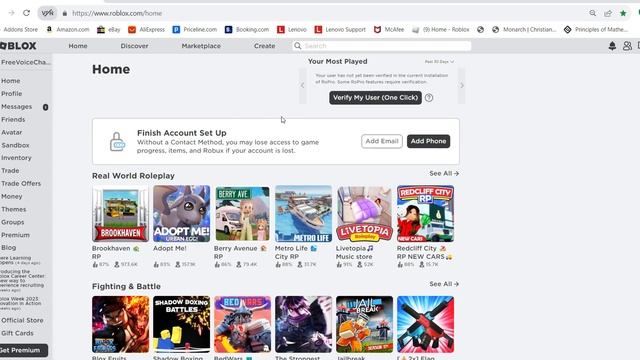Click the Get Premium button
This screenshot has height=360, width=640.
point(22,350)
